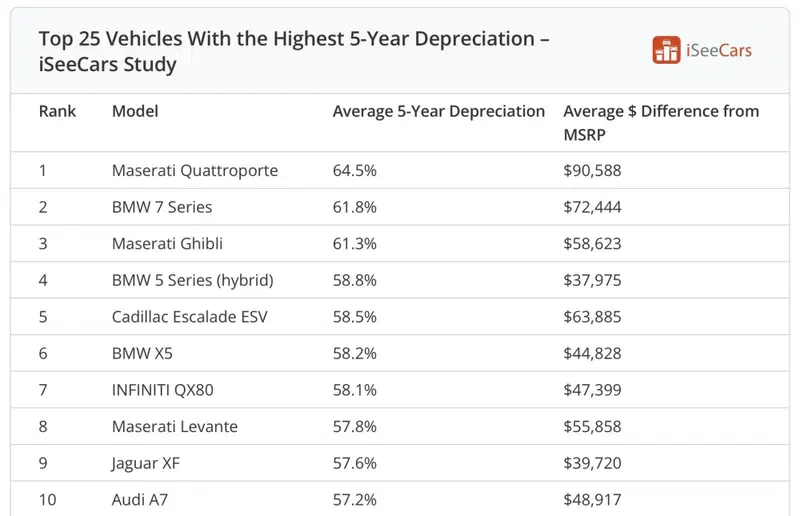Click the Audi A7 model name

[x=140, y=500]
